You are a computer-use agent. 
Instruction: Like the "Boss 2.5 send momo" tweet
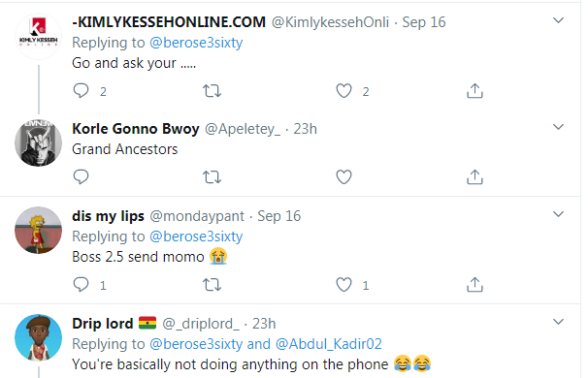pyautogui.click(x=343, y=285)
